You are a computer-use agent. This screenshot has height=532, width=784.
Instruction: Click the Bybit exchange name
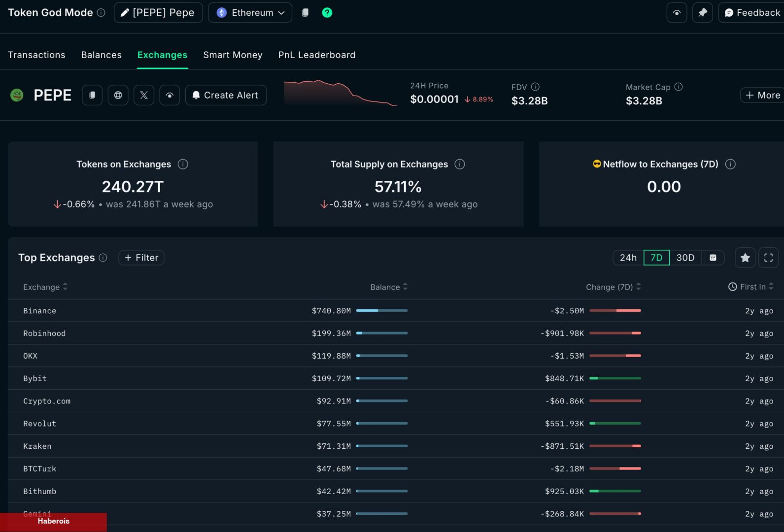coord(35,378)
